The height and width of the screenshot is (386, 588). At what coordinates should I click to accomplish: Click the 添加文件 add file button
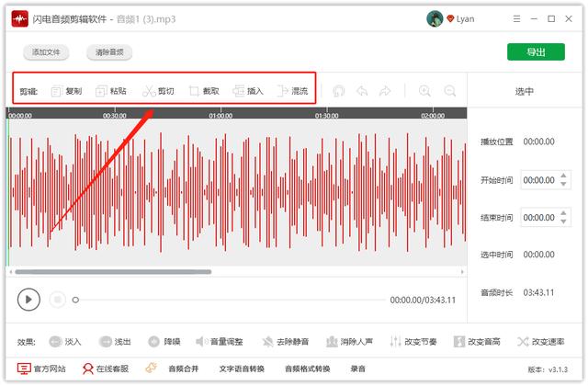(46, 52)
